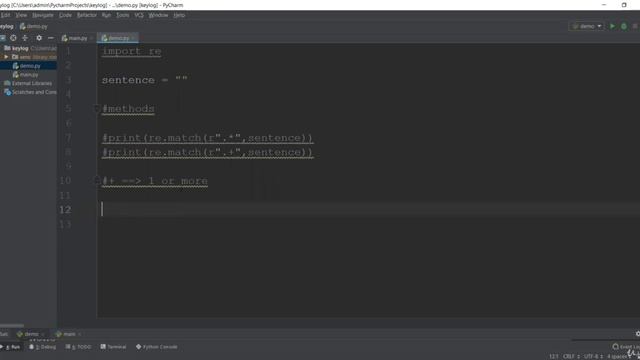Image resolution: width=640 pixels, height=360 pixels.
Task: Open the TODO tool window button
Action: [x=78, y=347]
